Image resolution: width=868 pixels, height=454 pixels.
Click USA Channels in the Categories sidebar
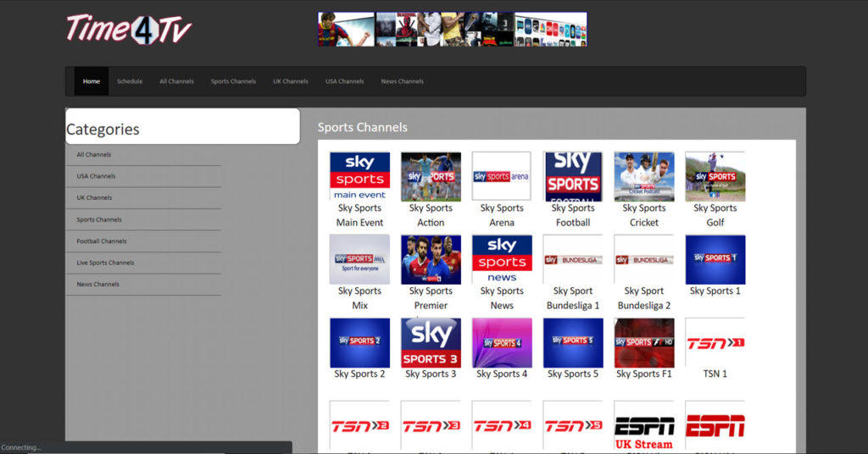click(96, 176)
